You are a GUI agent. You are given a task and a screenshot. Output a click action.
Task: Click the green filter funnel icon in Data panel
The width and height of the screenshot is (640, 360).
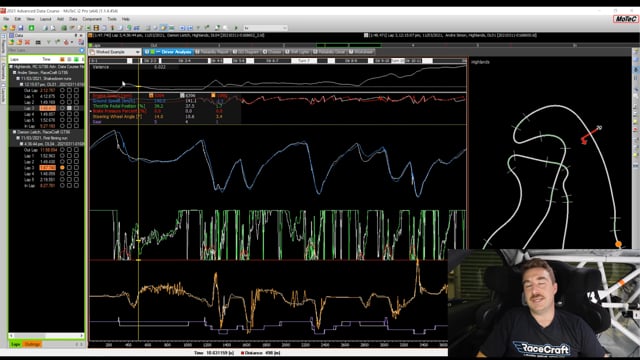pos(49,42)
